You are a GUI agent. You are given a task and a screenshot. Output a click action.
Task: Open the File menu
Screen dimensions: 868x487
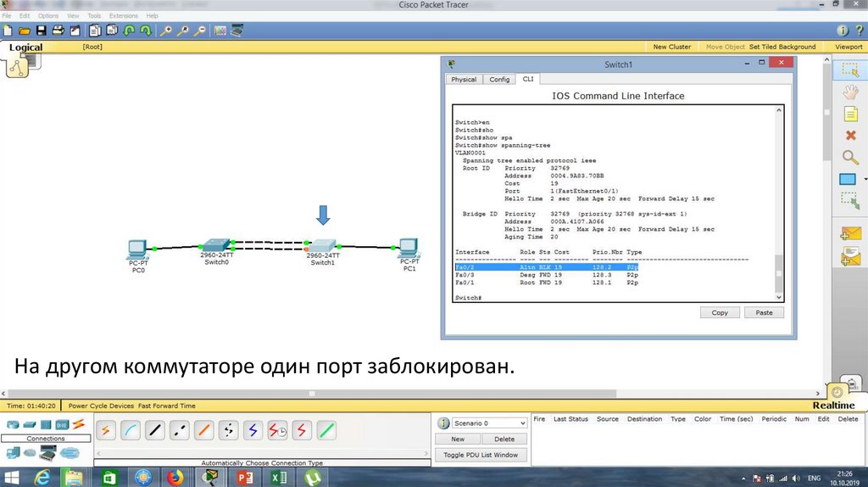coord(7,15)
